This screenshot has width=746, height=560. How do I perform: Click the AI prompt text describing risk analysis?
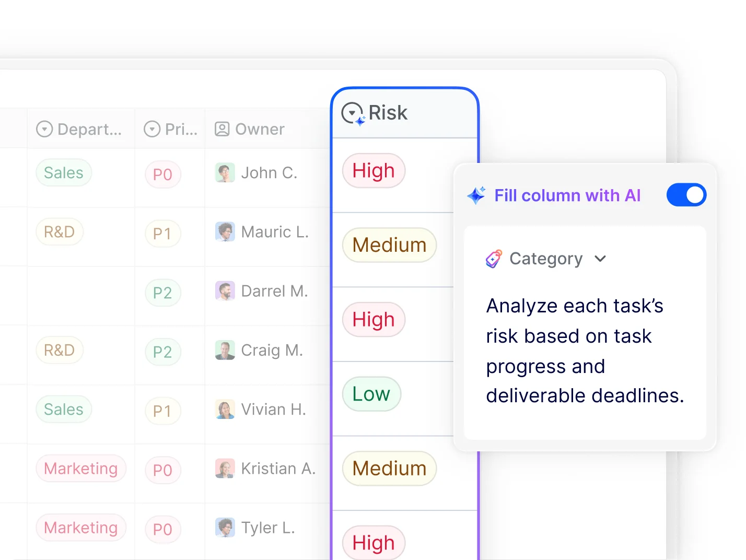(584, 351)
